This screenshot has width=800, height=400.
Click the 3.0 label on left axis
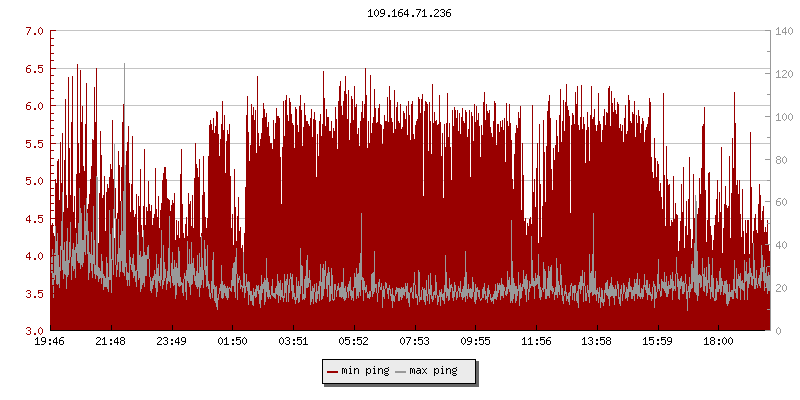(34, 331)
